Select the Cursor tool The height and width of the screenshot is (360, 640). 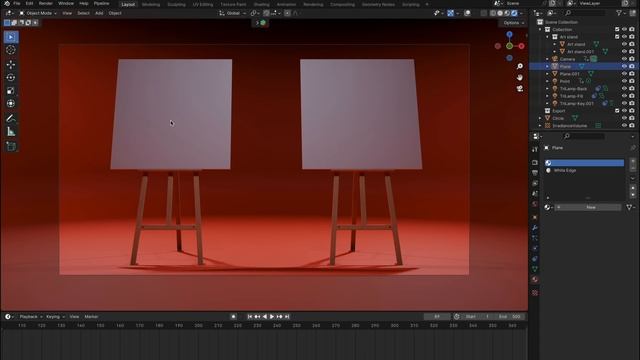click(11, 50)
